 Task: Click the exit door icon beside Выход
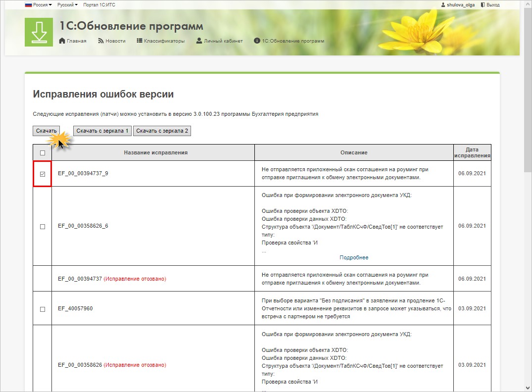483,5
